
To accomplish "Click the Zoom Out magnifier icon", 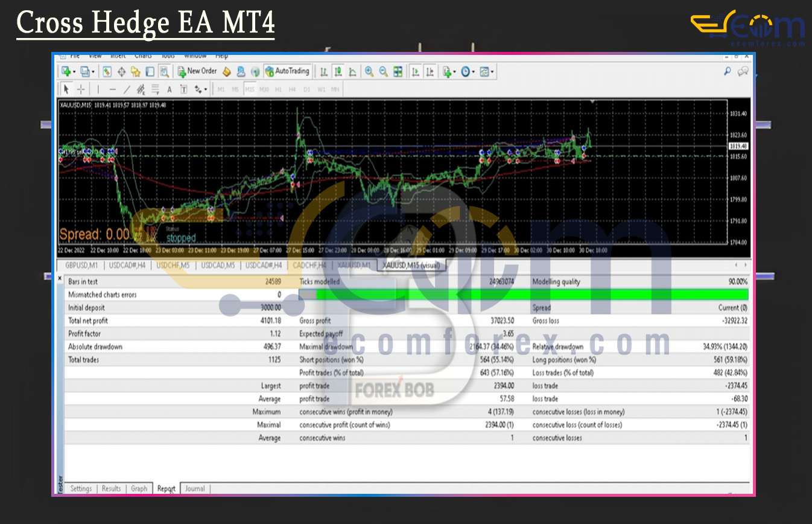I will (x=383, y=72).
